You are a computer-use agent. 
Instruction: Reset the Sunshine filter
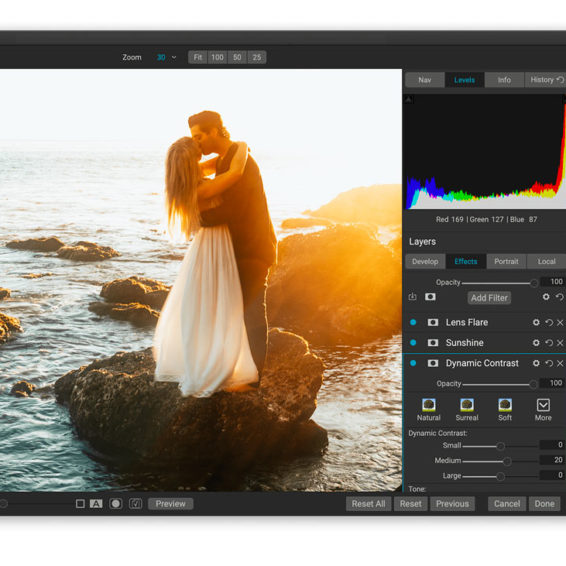549,343
